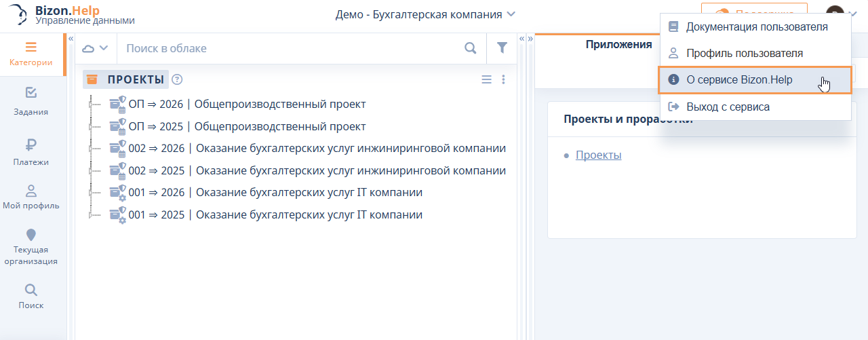
Task: Click the help question mark beside ПРОЕКТЫ
Action: [x=178, y=79]
